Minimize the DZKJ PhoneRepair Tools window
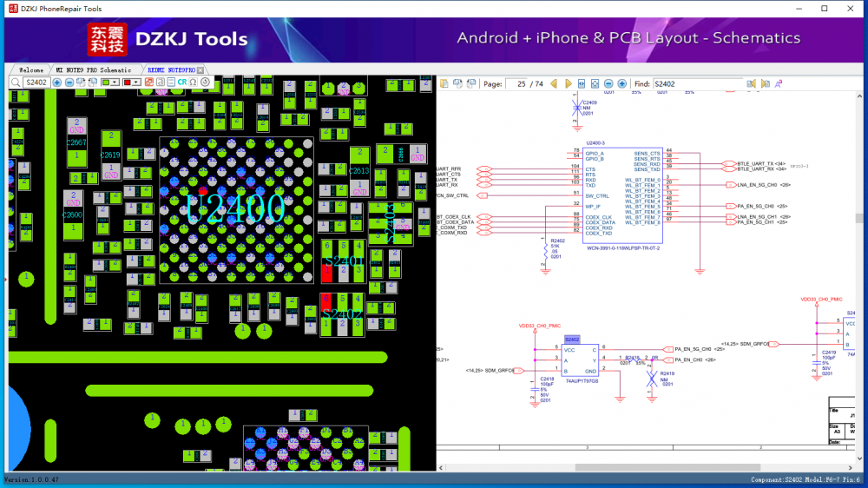The image size is (868, 488). [799, 9]
